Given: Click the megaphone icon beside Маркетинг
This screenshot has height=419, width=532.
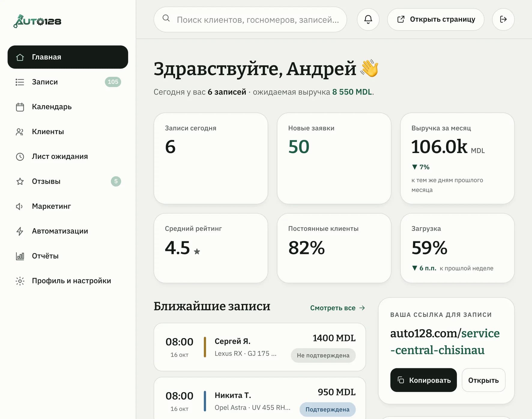Looking at the screenshot, I should [20, 206].
